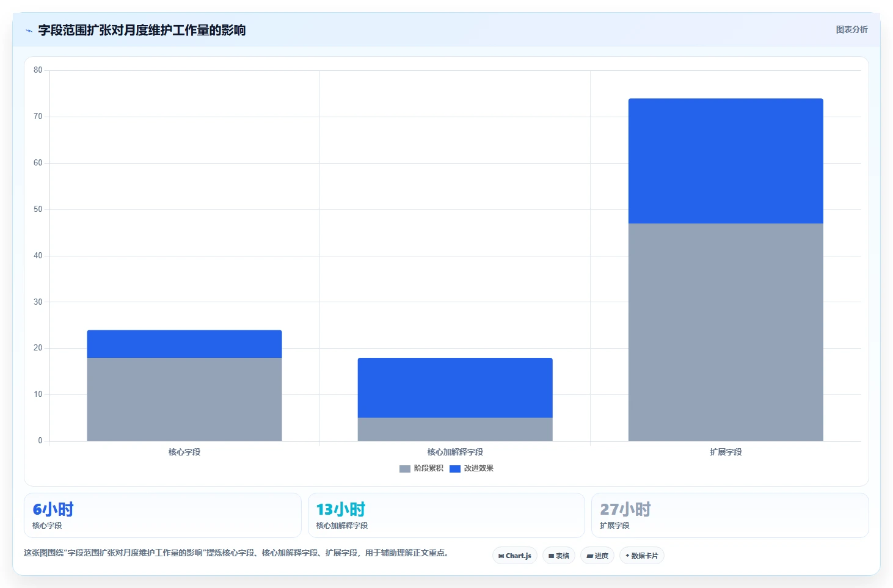
Task: Click the 数据卡片 tag chip
Action: point(642,556)
